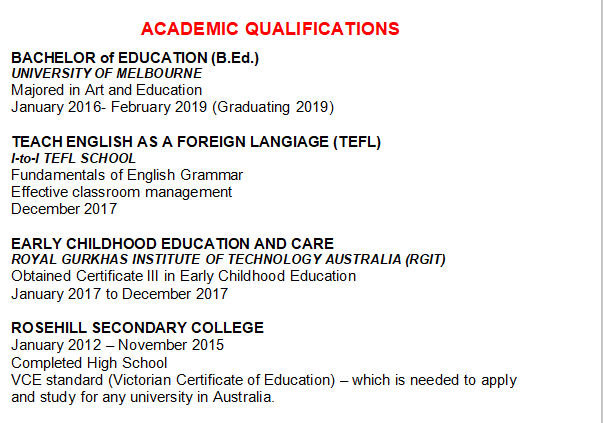Viewport: 603px width, 423px height.
Task: Click the UNIVERSITY OF MELBOURNE line
Action: (106, 74)
